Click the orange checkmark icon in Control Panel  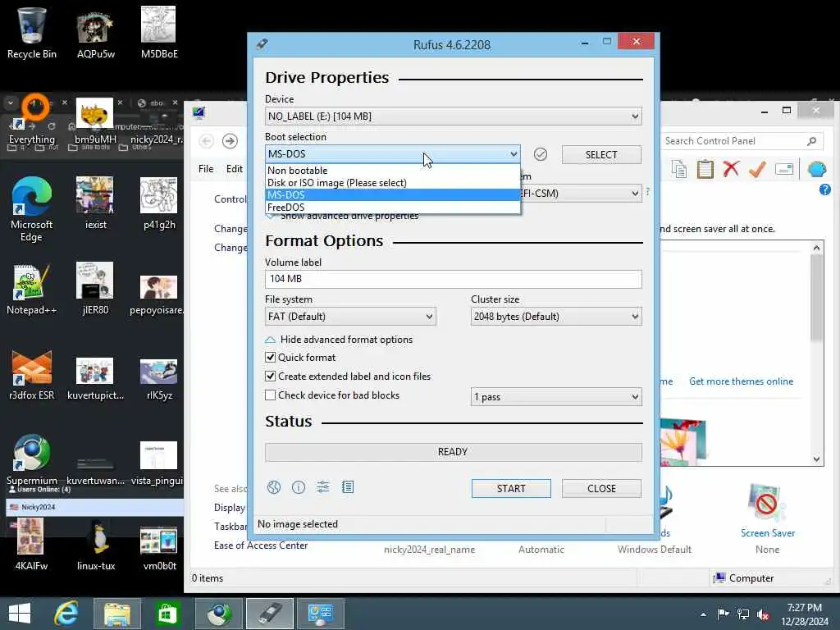(757, 169)
